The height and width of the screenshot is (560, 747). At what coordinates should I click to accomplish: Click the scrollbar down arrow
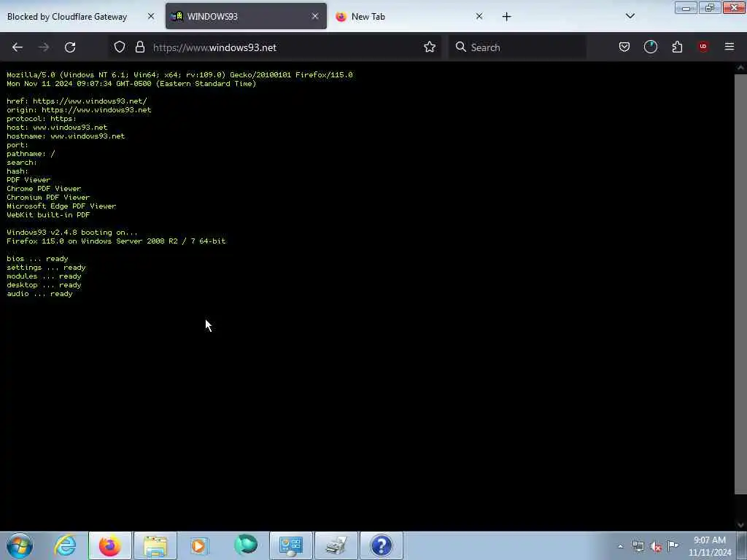740,525
